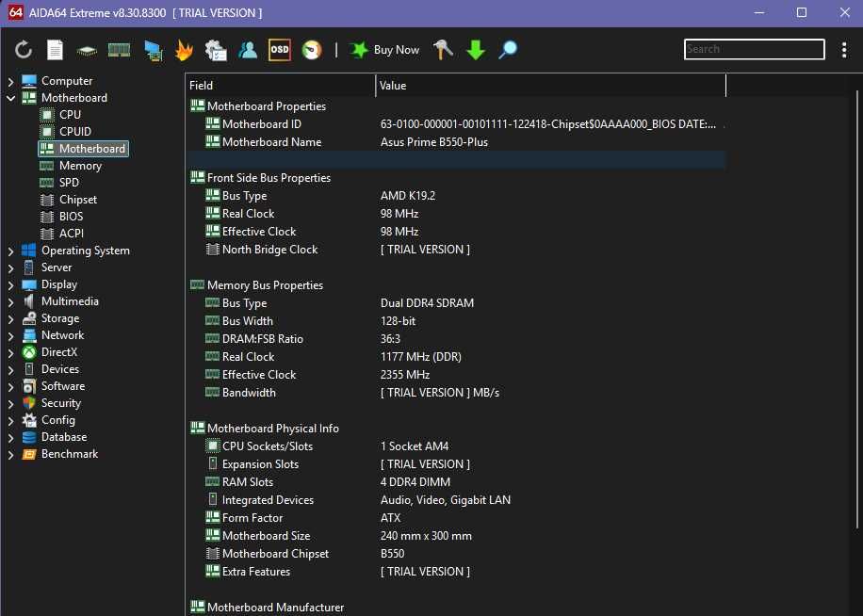The height and width of the screenshot is (616, 863).
Task: Expand the Multimedia node arrow
Action: (x=10, y=302)
